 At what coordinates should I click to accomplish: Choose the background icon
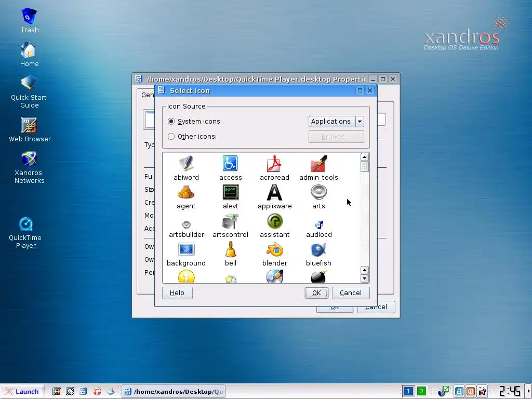(186, 250)
